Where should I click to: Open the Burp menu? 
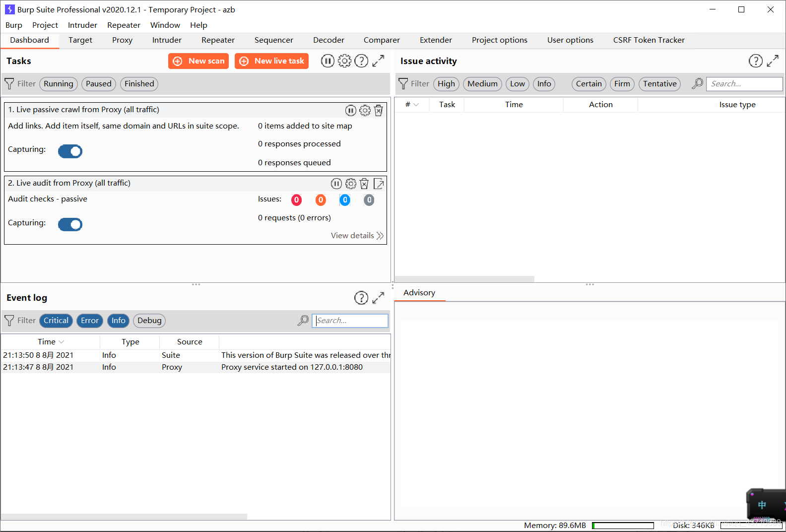coord(14,25)
